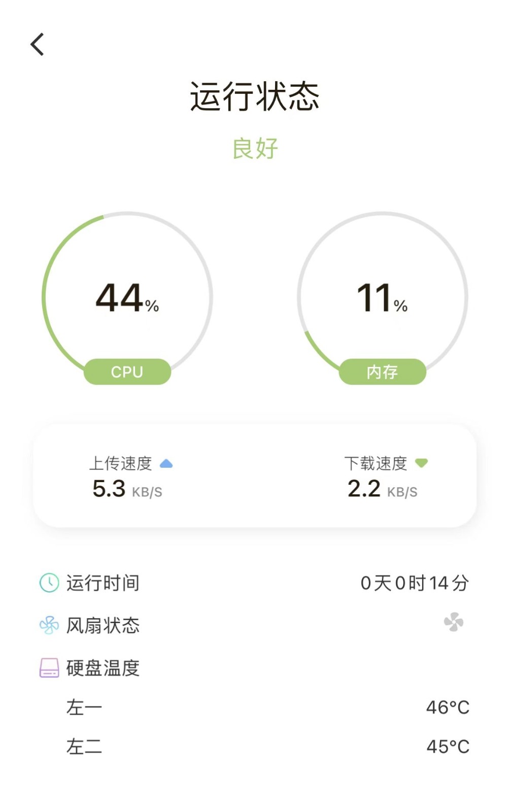Click the 11% memory usage gauge
This screenshot has height=812, width=510.
[x=383, y=297]
